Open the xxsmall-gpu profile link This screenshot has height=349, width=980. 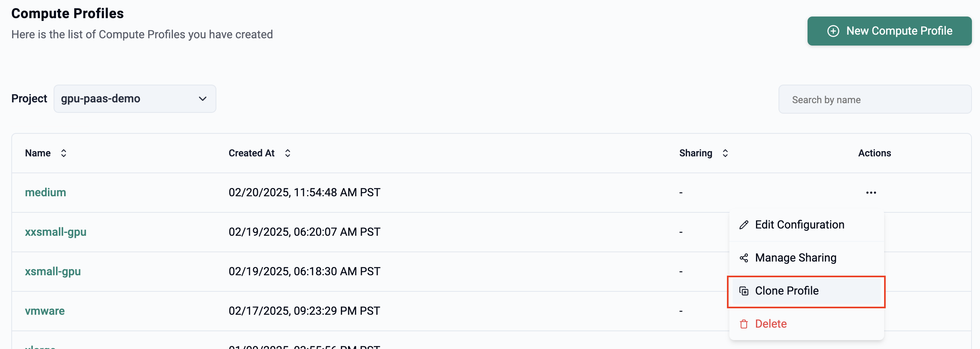(x=56, y=232)
